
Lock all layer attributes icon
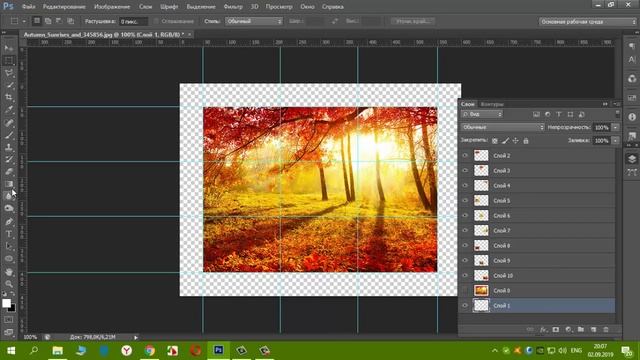click(x=526, y=140)
